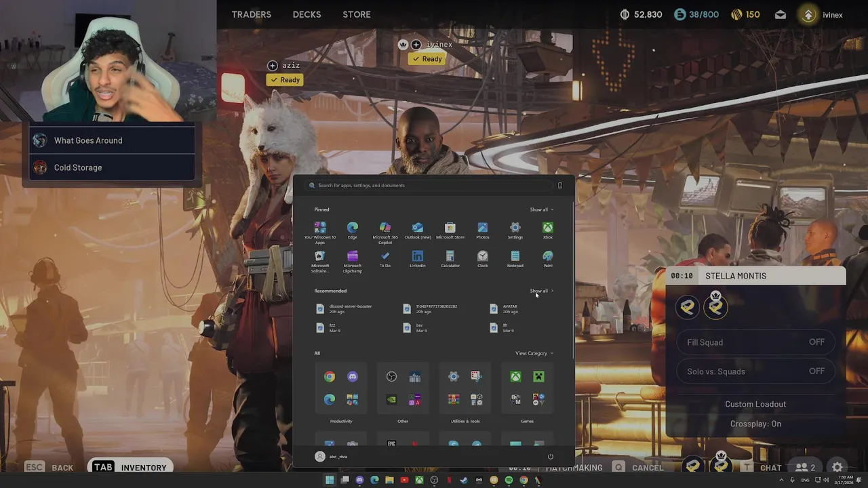Open Your Windows 10 Apps pinned tile

tap(320, 232)
